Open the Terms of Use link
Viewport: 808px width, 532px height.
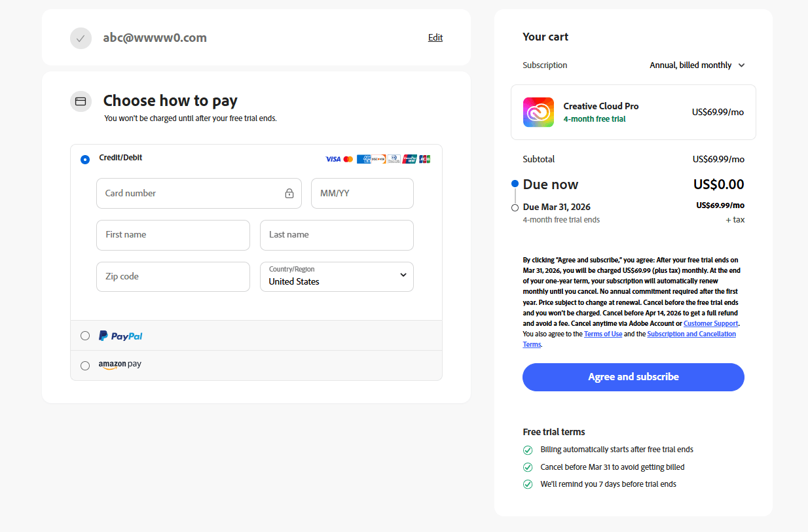point(602,334)
